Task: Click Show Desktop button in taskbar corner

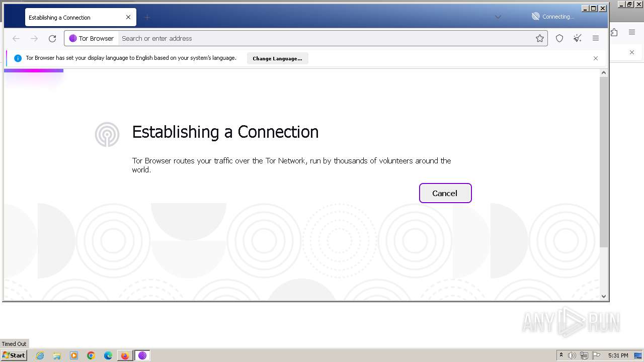Action: point(638,355)
